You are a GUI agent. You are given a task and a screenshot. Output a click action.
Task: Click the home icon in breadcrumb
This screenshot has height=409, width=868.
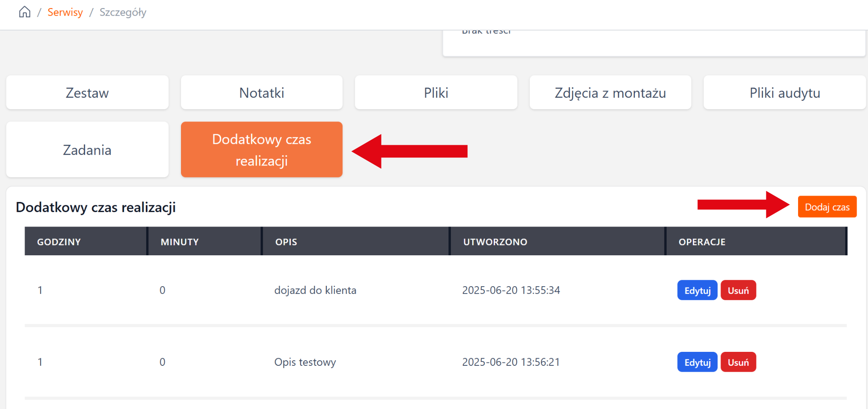point(25,12)
